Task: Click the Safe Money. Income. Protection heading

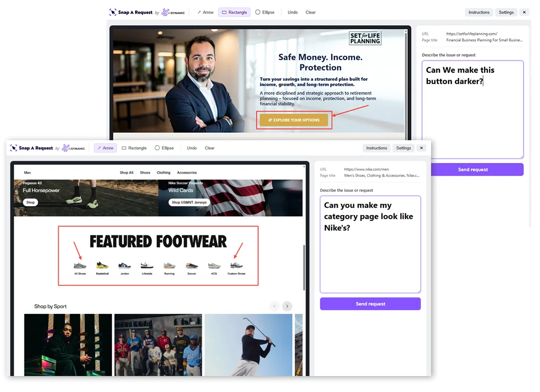Action: click(x=320, y=62)
